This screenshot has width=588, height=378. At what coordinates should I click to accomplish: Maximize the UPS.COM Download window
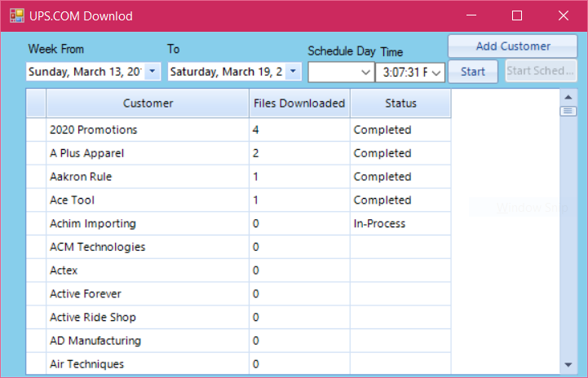[516, 15]
